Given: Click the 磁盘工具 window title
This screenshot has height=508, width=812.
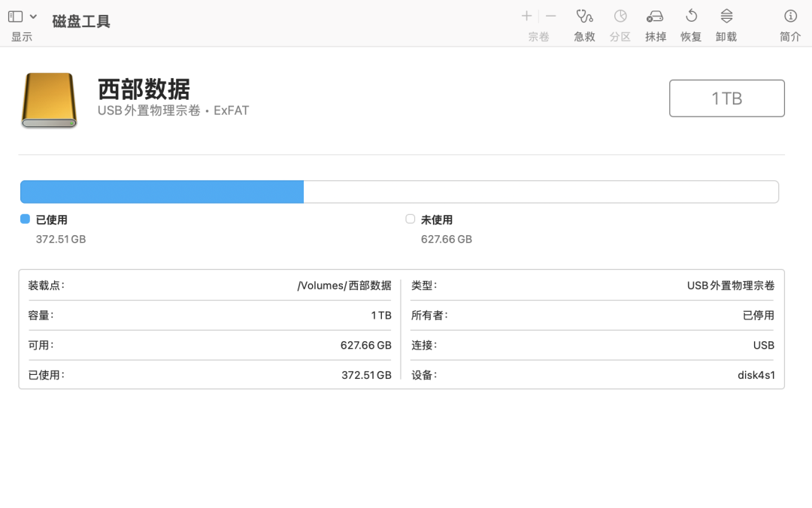Looking at the screenshot, I should tap(81, 21).
